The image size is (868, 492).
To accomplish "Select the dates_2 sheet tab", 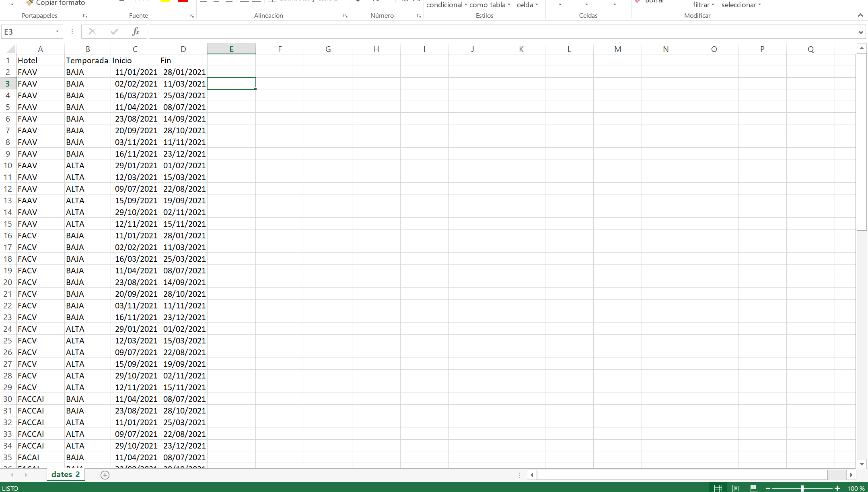I will click(66, 474).
